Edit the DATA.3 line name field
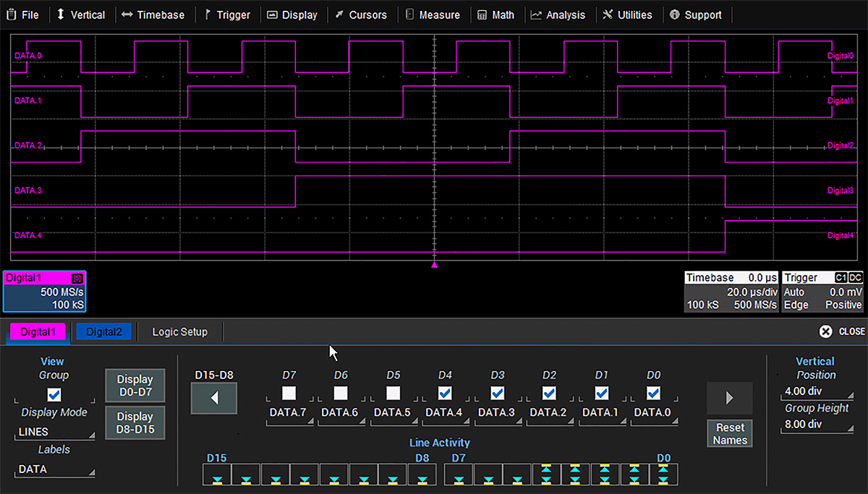 coord(497,412)
